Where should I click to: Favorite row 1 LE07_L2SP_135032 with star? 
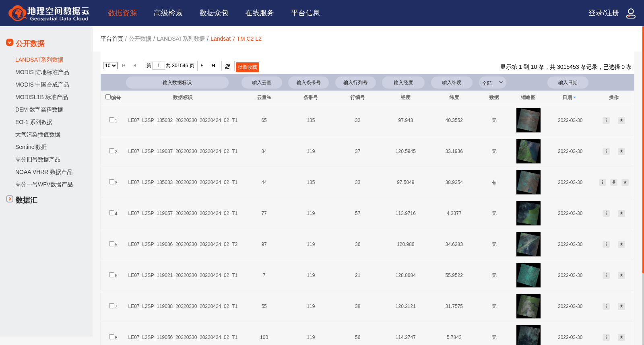click(x=621, y=120)
